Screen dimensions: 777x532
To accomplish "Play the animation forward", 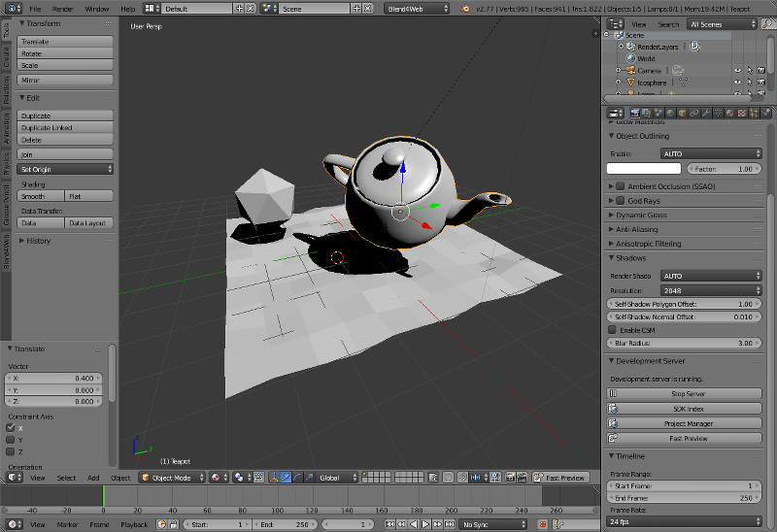I will (425, 524).
